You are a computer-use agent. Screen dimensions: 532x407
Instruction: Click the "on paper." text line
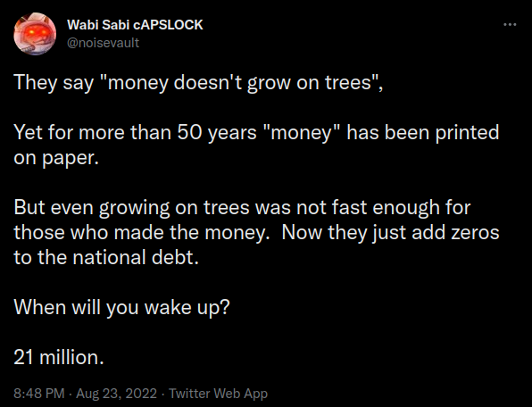(x=56, y=158)
